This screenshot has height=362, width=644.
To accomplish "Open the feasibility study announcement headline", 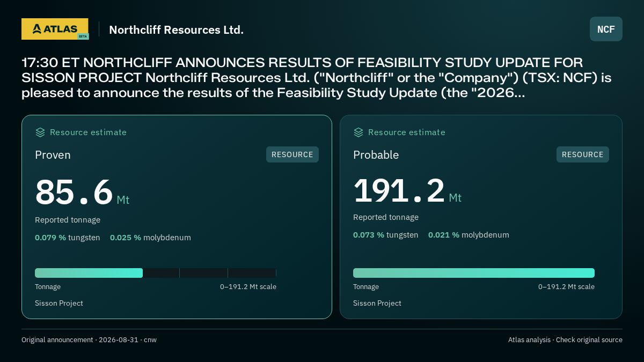I will click(317, 78).
